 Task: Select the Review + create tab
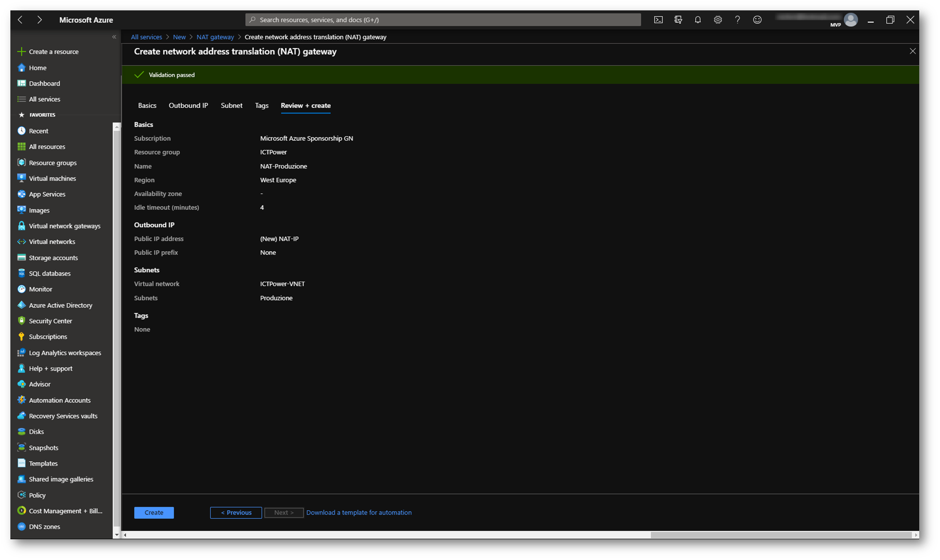(306, 106)
